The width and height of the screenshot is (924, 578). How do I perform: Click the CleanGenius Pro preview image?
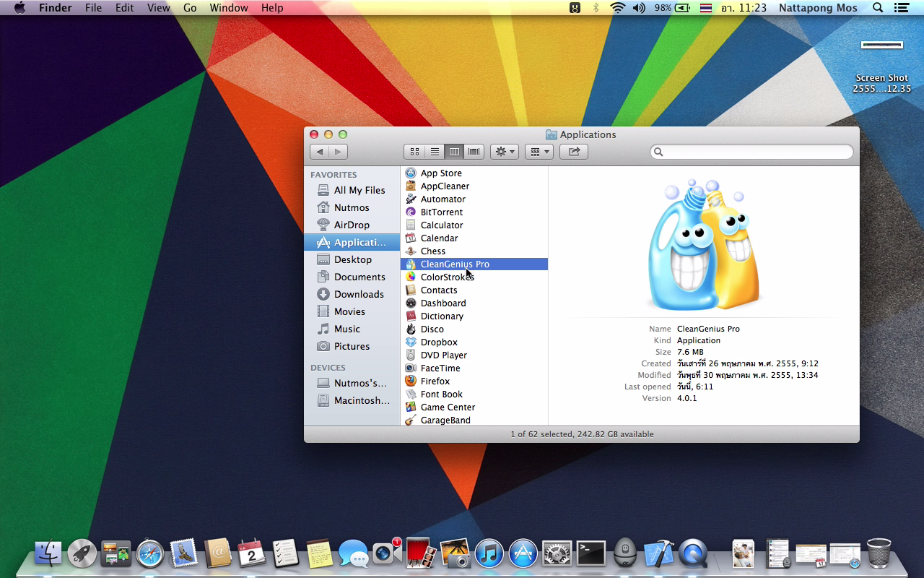coord(704,244)
